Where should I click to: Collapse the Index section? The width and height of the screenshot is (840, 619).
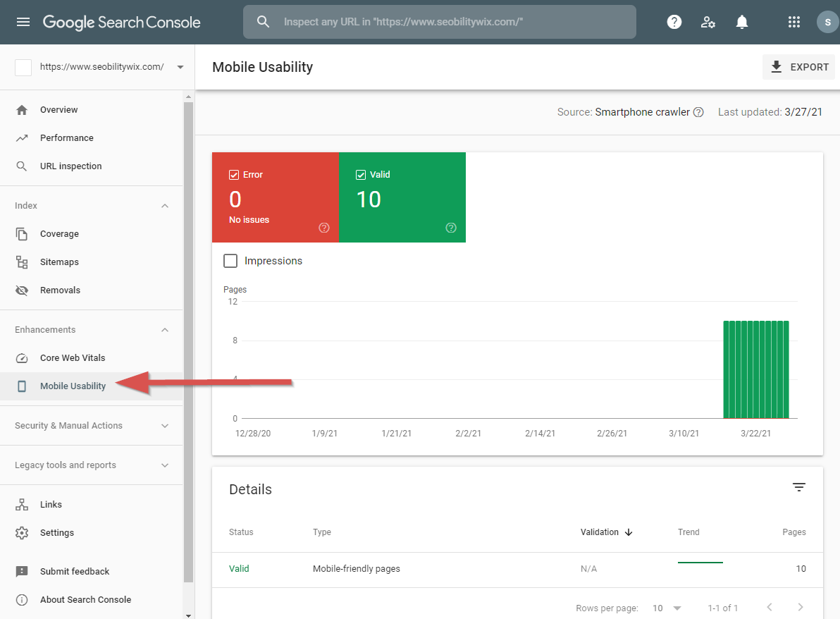[x=165, y=206]
